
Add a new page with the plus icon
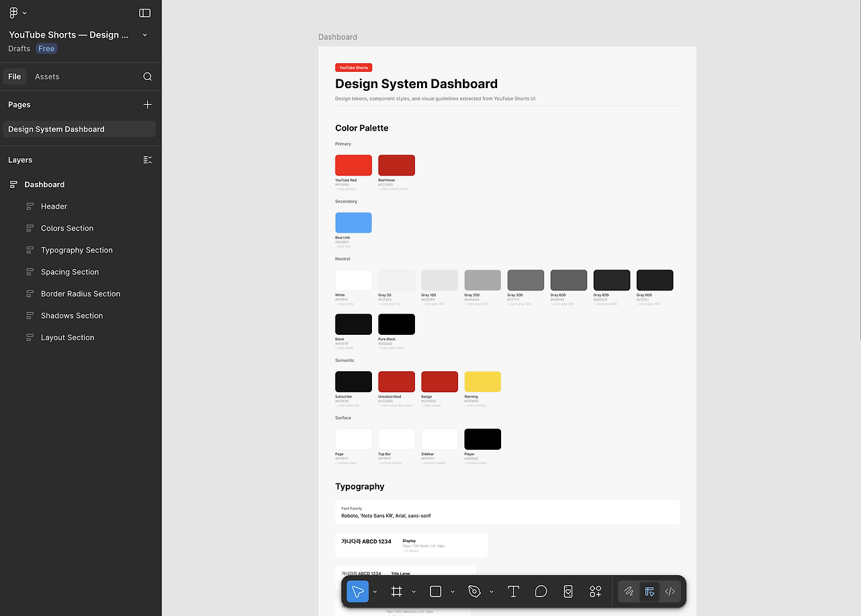click(147, 104)
